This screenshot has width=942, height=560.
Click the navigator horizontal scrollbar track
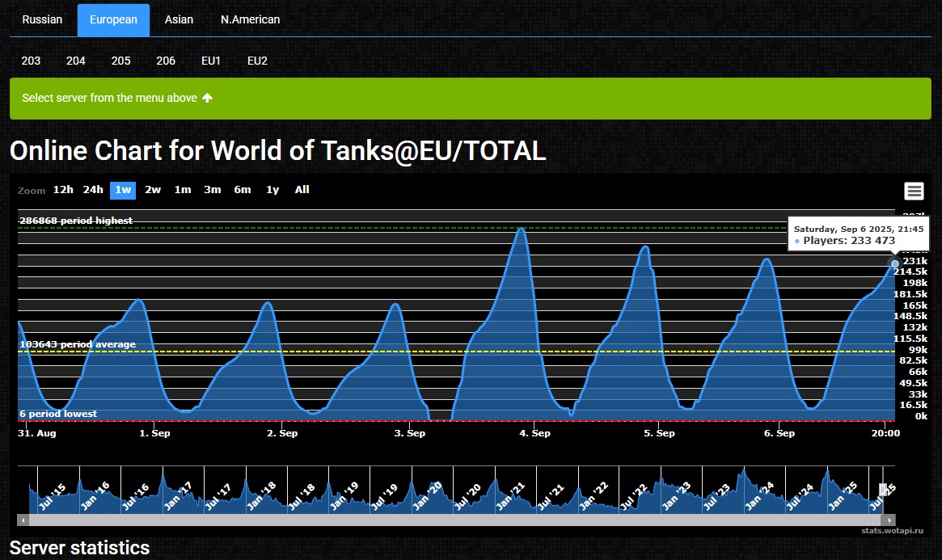456,520
